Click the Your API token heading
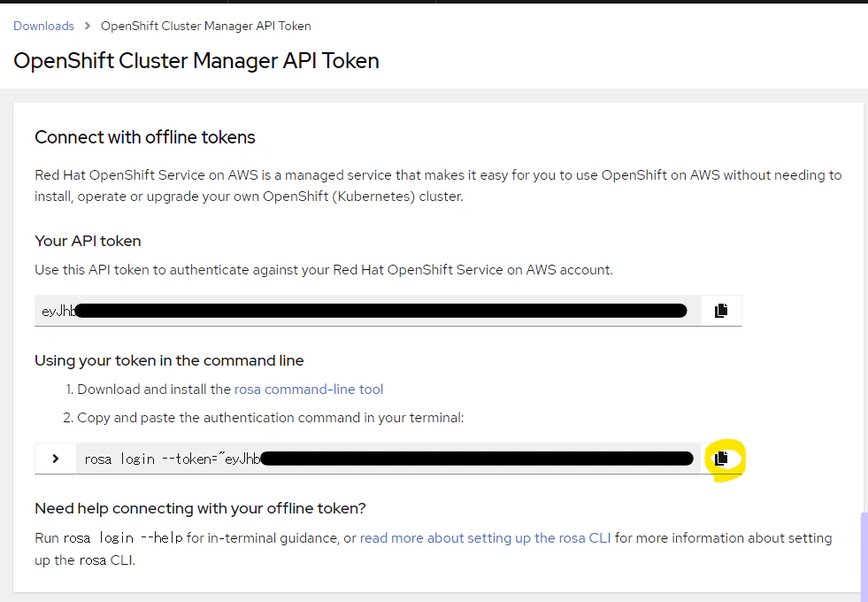The height and width of the screenshot is (602, 868). point(88,241)
